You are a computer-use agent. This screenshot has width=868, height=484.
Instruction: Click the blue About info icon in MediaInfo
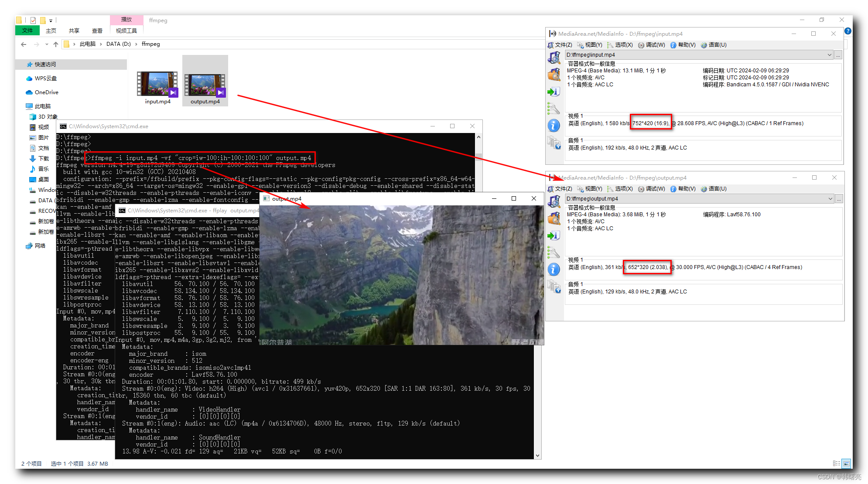coord(554,125)
